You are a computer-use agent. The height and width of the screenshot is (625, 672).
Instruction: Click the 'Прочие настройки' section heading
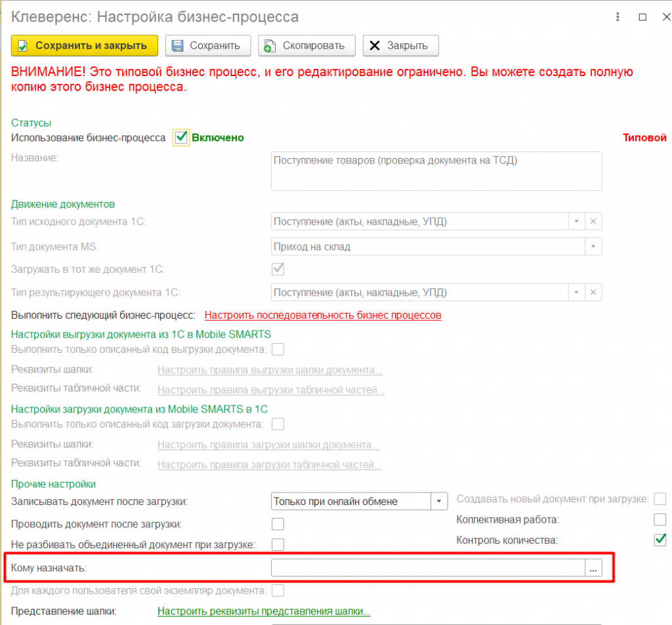click(x=53, y=484)
